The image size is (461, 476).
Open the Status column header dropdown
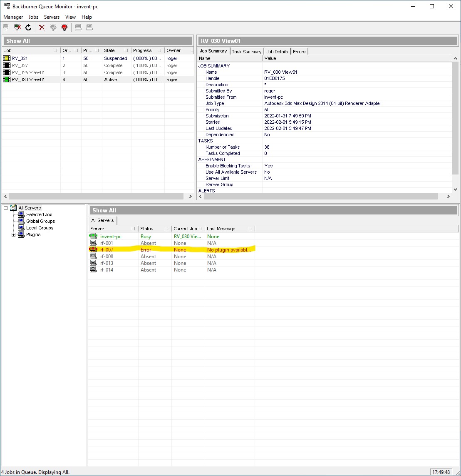pos(166,228)
